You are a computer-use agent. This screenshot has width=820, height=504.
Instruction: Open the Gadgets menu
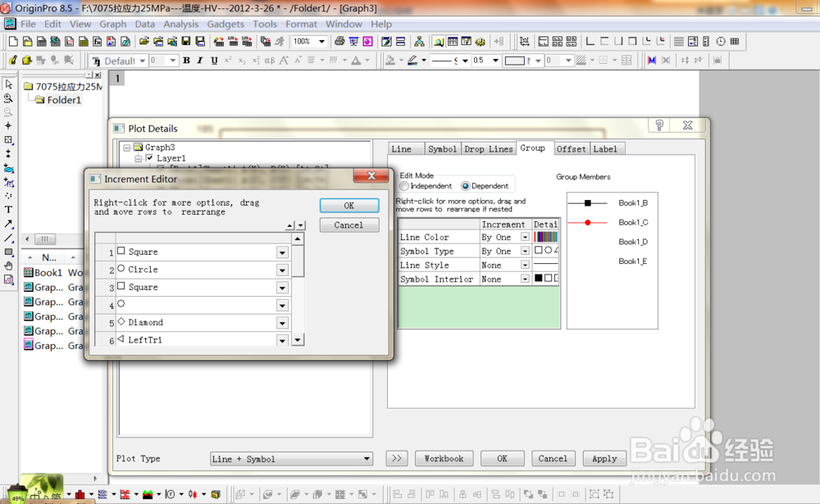pyautogui.click(x=225, y=24)
